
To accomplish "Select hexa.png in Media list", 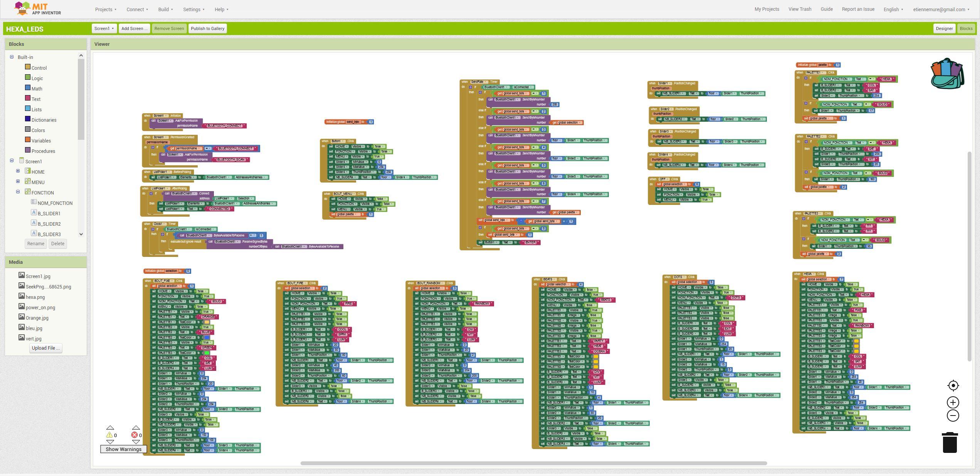I will [35, 297].
